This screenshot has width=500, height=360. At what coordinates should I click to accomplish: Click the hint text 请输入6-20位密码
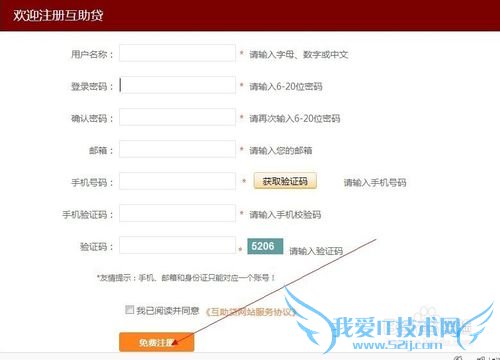click(286, 87)
